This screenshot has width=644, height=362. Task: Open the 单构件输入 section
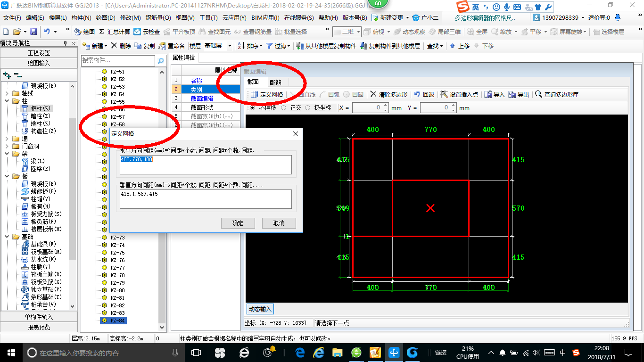(x=39, y=317)
